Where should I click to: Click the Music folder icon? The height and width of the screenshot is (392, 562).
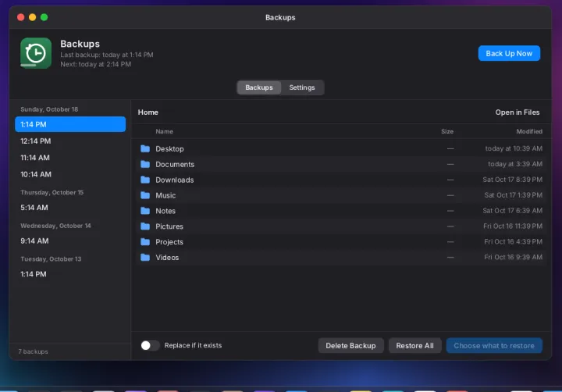[145, 195]
